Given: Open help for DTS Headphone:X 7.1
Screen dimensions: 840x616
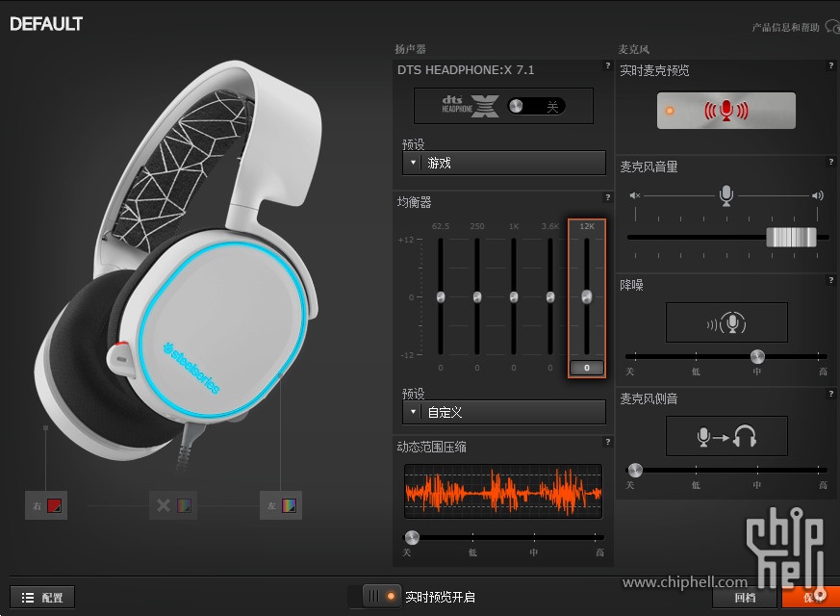Looking at the screenshot, I should 607,65.
